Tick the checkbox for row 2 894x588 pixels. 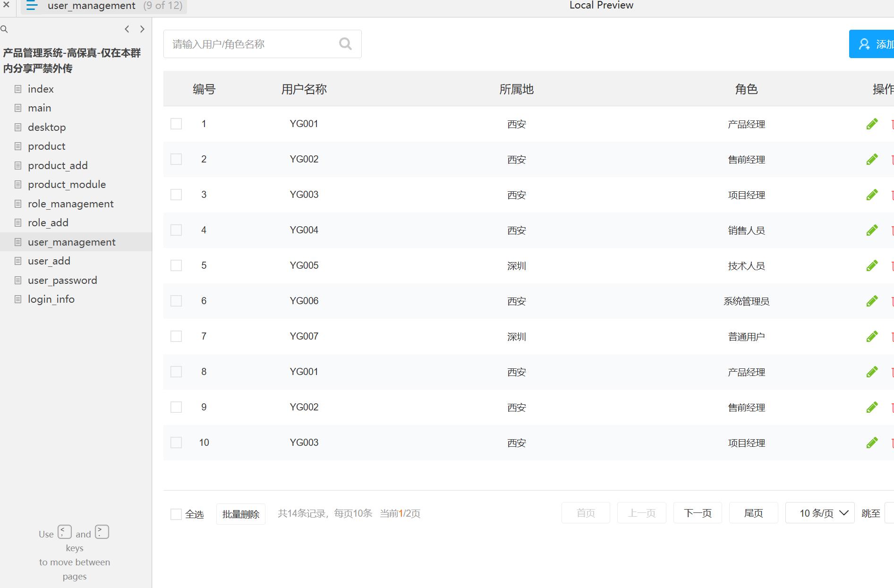176,159
